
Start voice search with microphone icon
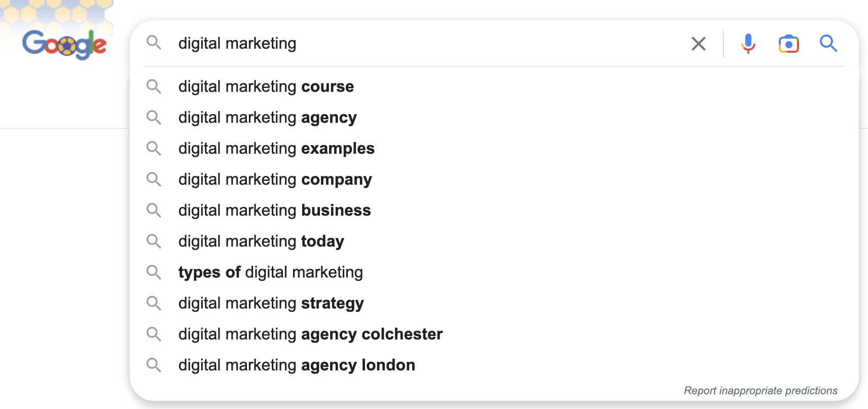(748, 44)
